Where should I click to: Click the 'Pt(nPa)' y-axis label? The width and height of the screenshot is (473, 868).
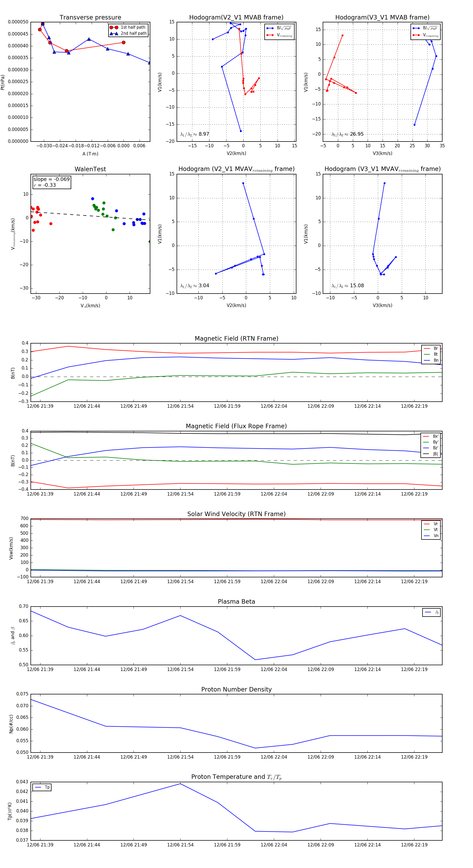(3, 82)
